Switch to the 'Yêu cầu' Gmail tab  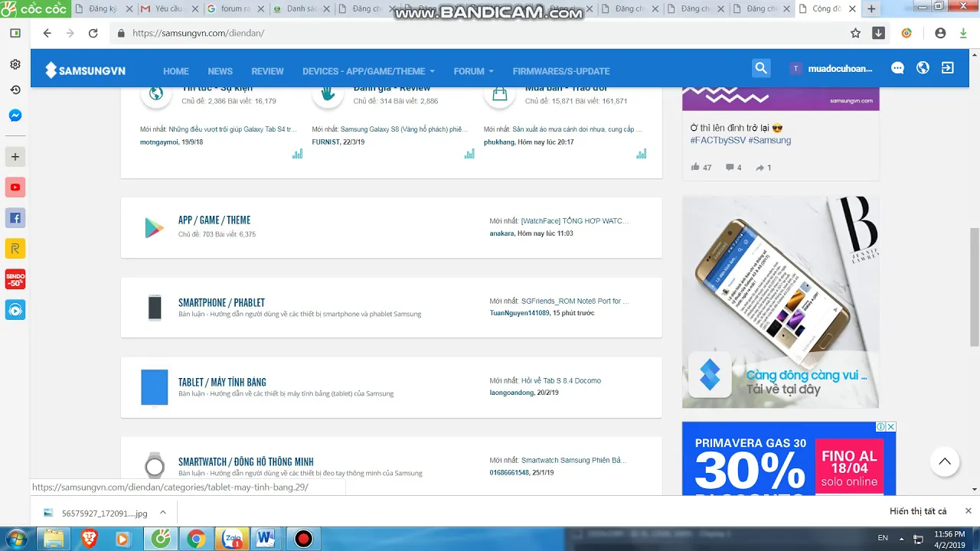click(168, 9)
